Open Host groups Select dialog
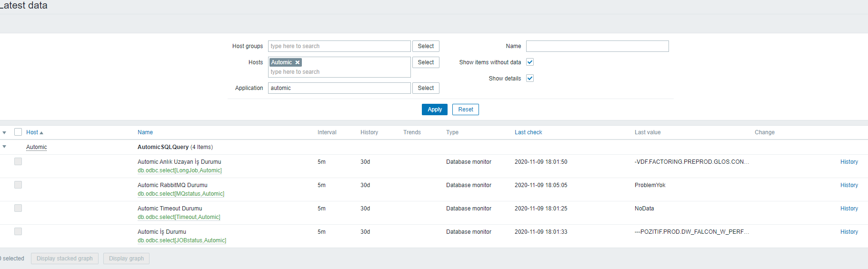Image resolution: width=868 pixels, height=269 pixels. coord(425,46)
